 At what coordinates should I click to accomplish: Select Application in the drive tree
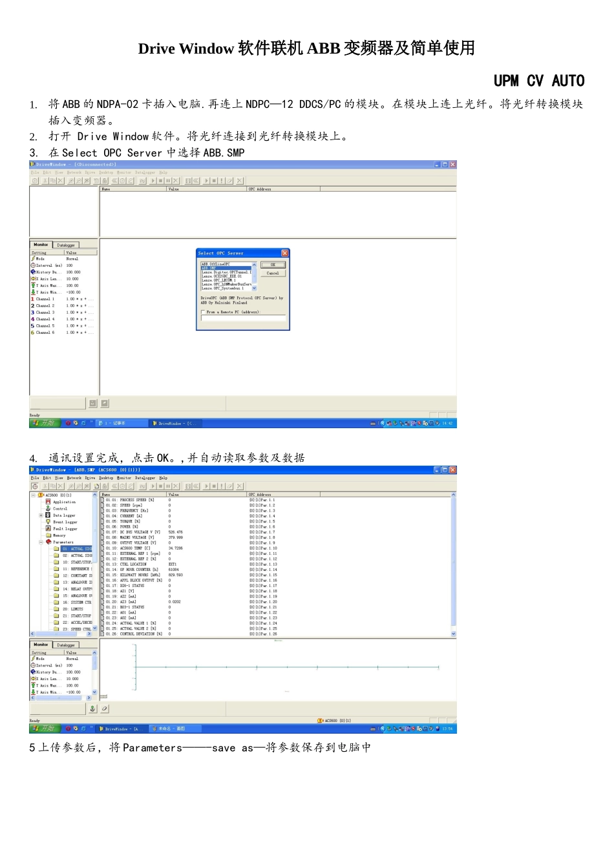(64, 502)
